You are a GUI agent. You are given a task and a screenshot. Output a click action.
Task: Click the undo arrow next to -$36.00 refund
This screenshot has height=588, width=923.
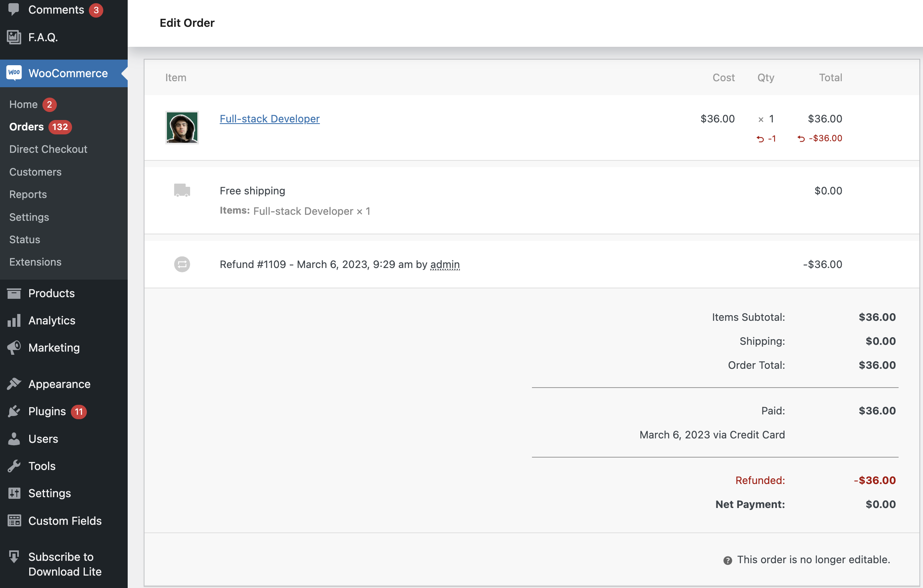tap(801, 138)
